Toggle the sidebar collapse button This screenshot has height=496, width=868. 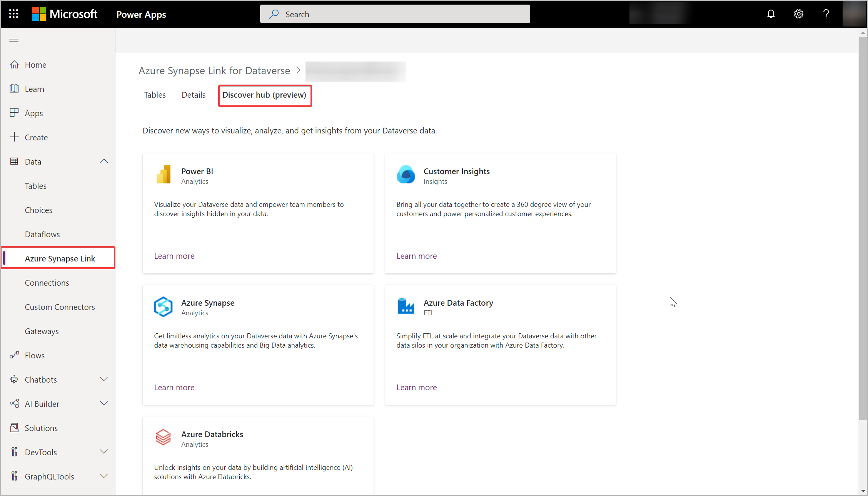pyautogui.click(x=14, y=39)
